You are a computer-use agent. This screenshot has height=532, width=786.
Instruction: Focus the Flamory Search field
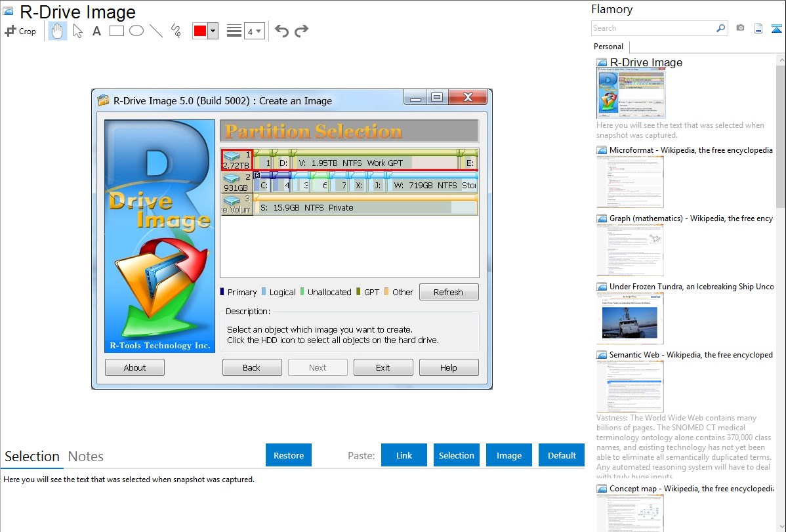tap(653, 28)
